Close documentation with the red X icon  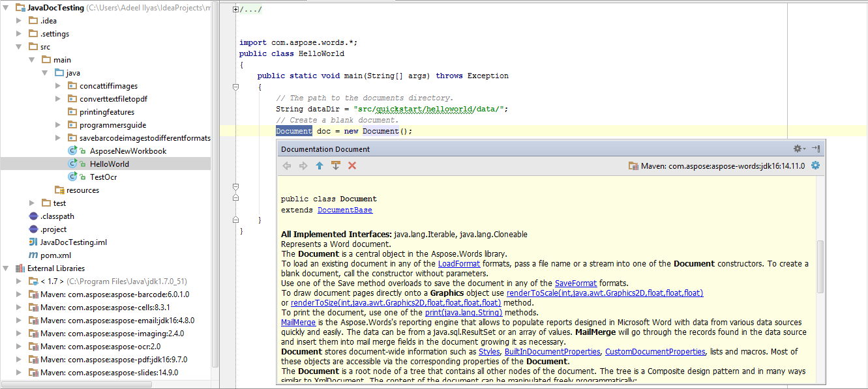352,166
